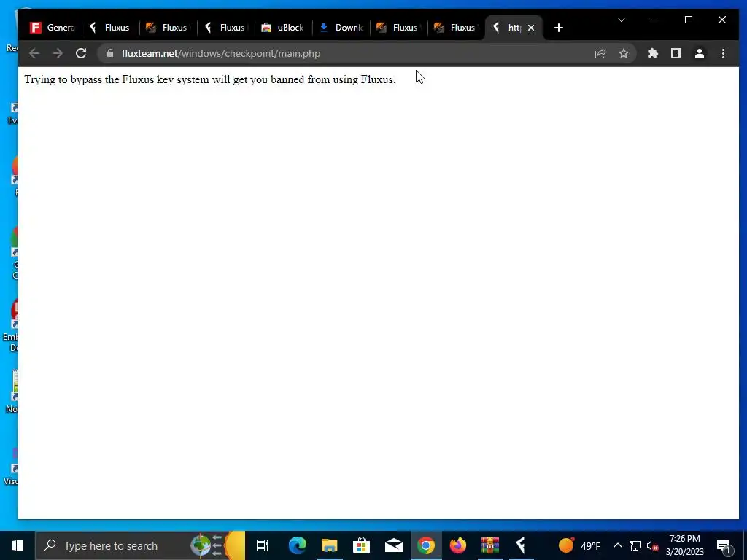
Task: Open Microsoft Store from taskbar
Action: point(361,545)
